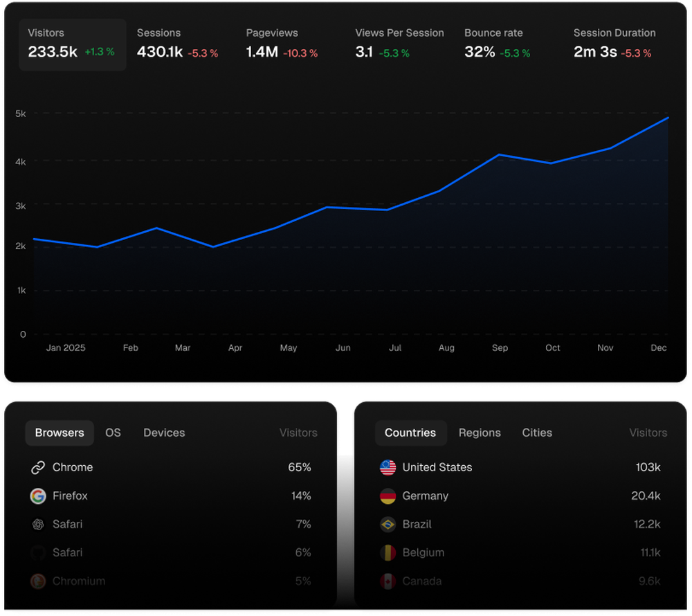Click the 2m 3s duration value

[x=595, y=52]
